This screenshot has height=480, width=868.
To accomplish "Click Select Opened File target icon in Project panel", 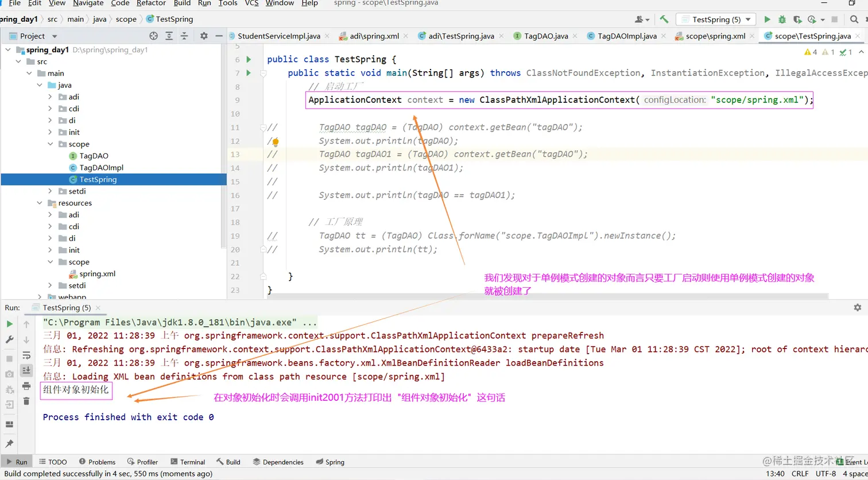I will [x=153, y=36].
